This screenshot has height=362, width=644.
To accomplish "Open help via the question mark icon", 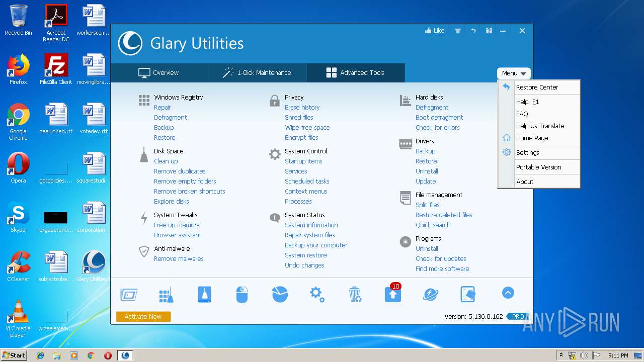I will (489, 31).
